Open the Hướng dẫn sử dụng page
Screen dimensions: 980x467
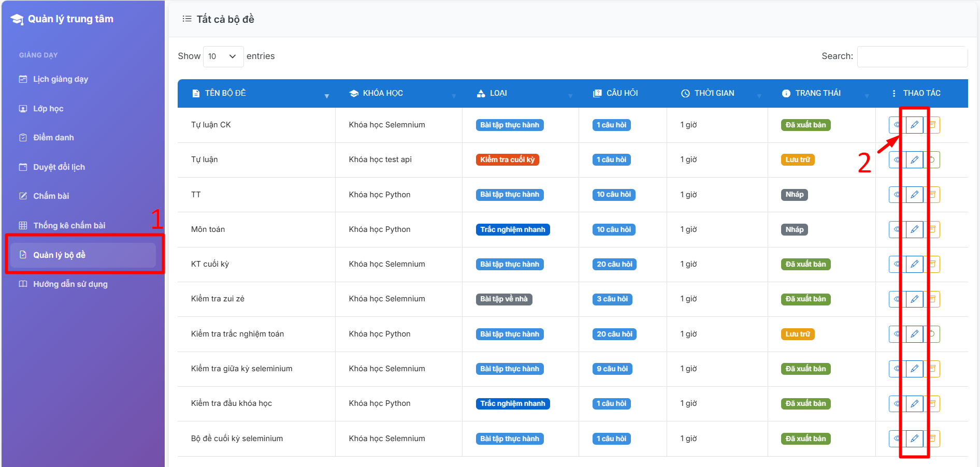point(70,284)
